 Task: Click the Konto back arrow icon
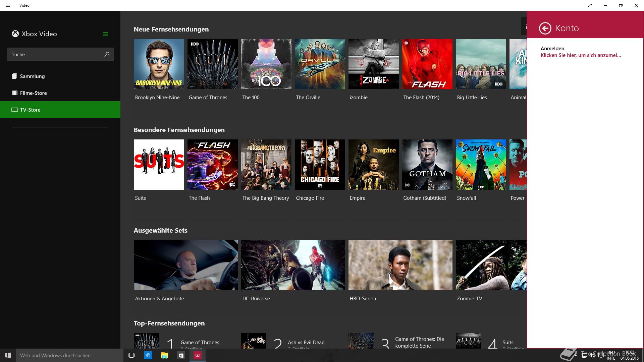tap(545, 28)
